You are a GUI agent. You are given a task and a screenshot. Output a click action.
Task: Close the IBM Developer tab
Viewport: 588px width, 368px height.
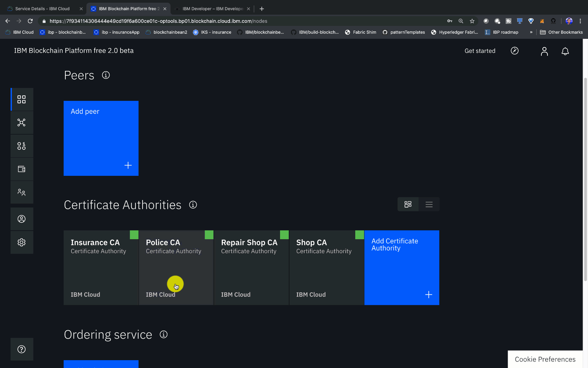point(248,9)
